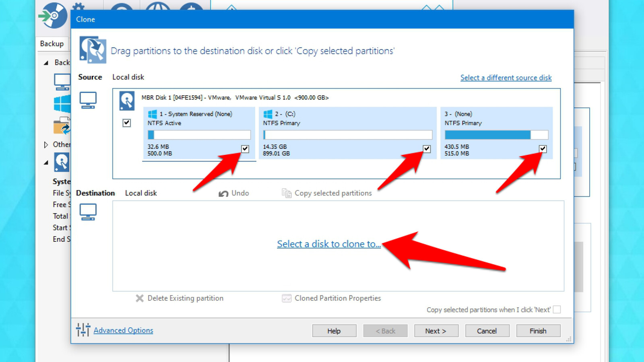Select the '3 - (None)' partition title
This screenshot has width=644, height=362.
click(458, 114)
